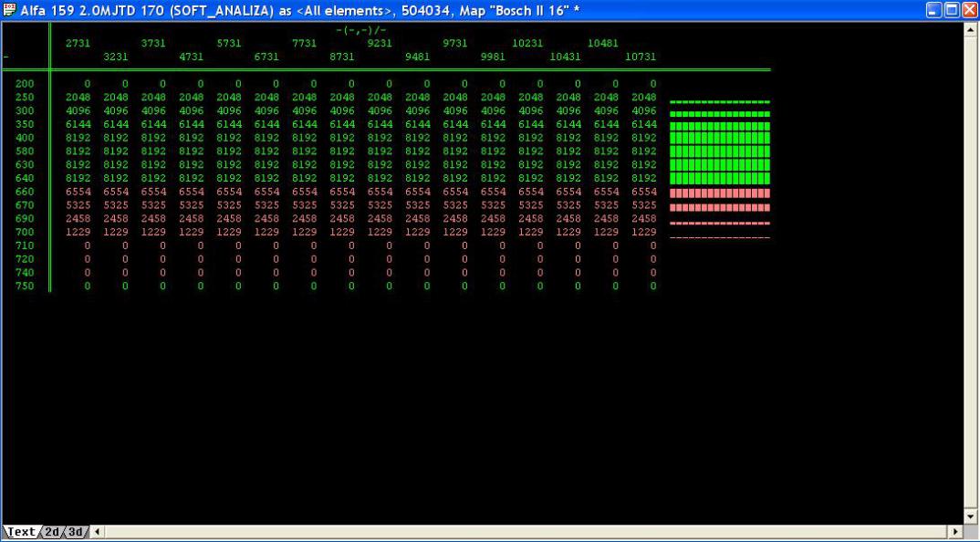Select cell 1229 in row 700, column 10731
The image size is (980, 542).
643,232
